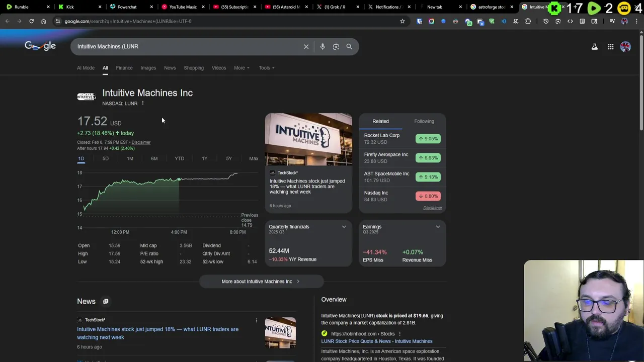
Task: Open the News search tab
Action: 170,68
